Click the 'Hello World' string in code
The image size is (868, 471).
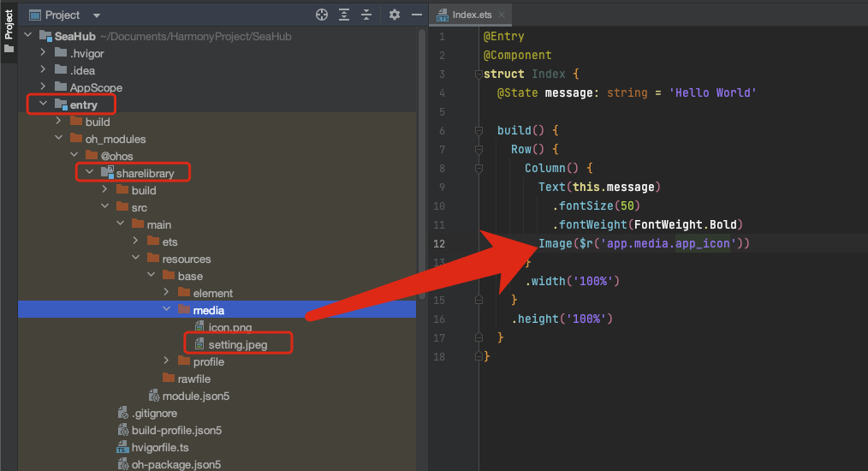coord(712,93)
